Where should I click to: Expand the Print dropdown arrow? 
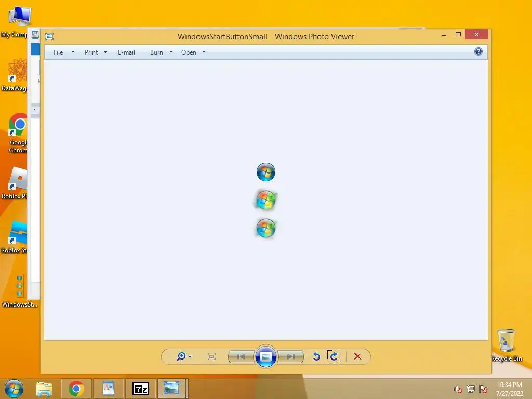click(x=105, y=52)
